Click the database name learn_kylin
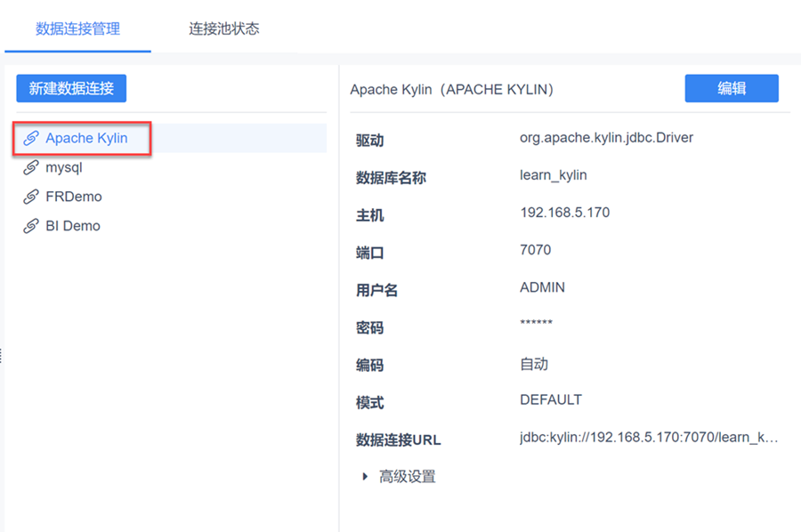The height and width of the screenshot is (532, 801). [554, 175]
